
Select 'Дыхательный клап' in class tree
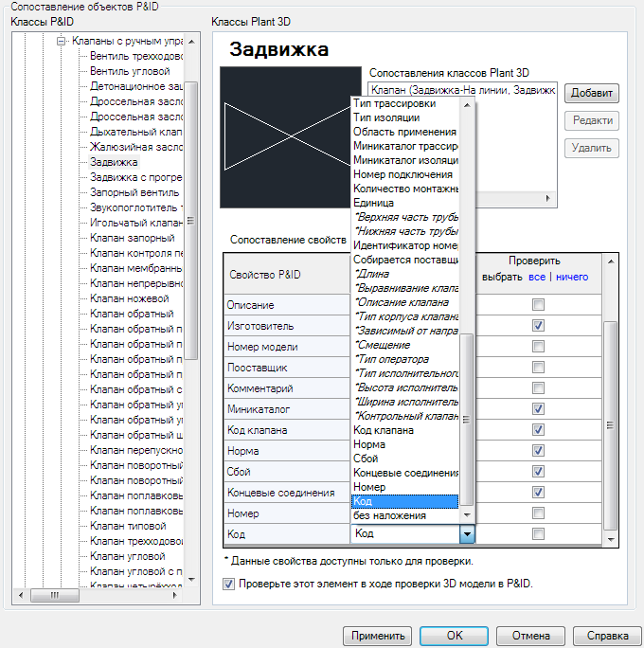[136, 132]
